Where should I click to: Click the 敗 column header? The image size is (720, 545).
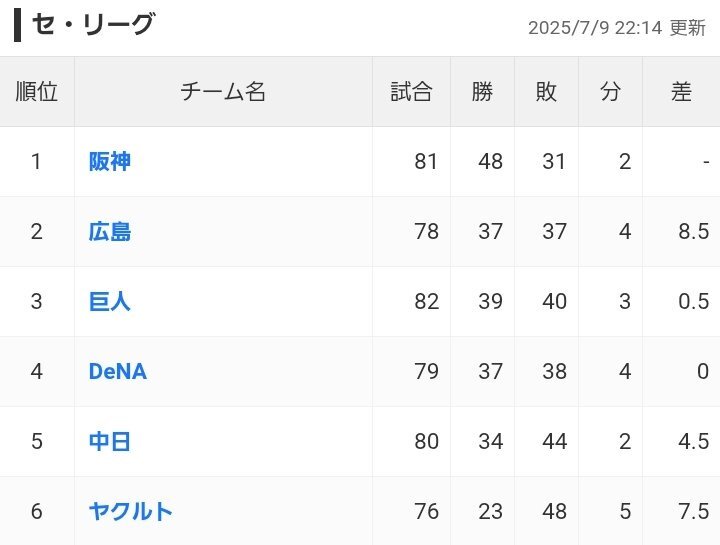[546, 91]
